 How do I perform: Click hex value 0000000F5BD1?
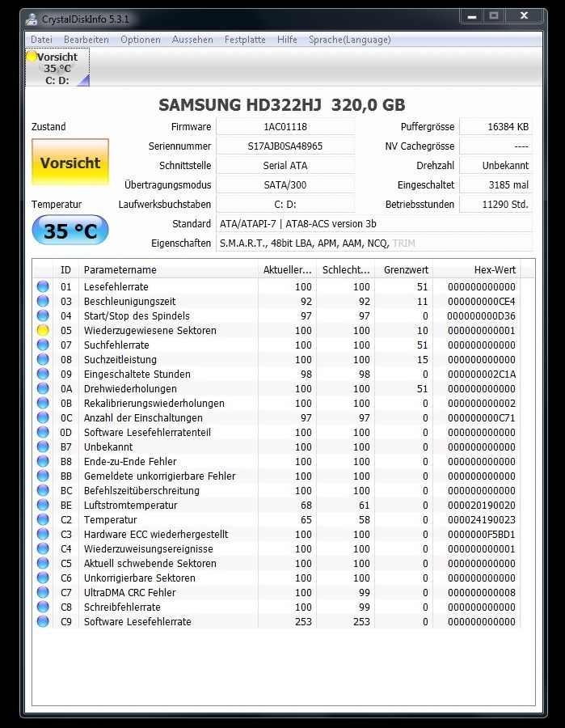tap(482, 535)
